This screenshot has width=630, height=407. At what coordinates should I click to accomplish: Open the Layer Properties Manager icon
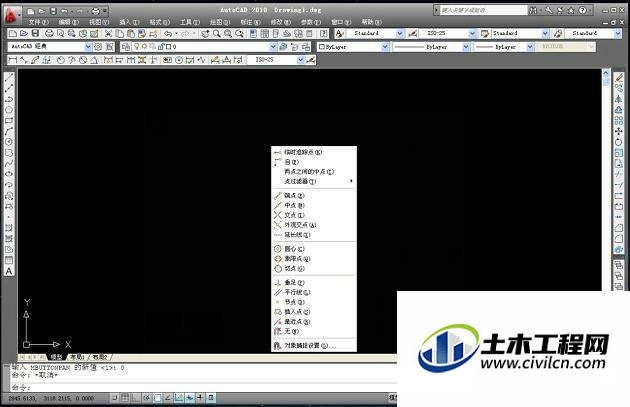point(126,47)
